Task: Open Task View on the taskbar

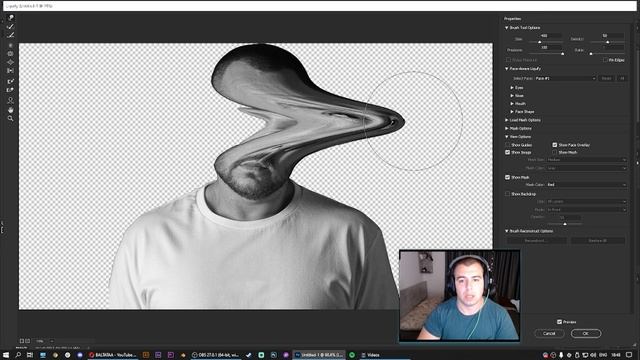Action: click(x=30, y=355)
